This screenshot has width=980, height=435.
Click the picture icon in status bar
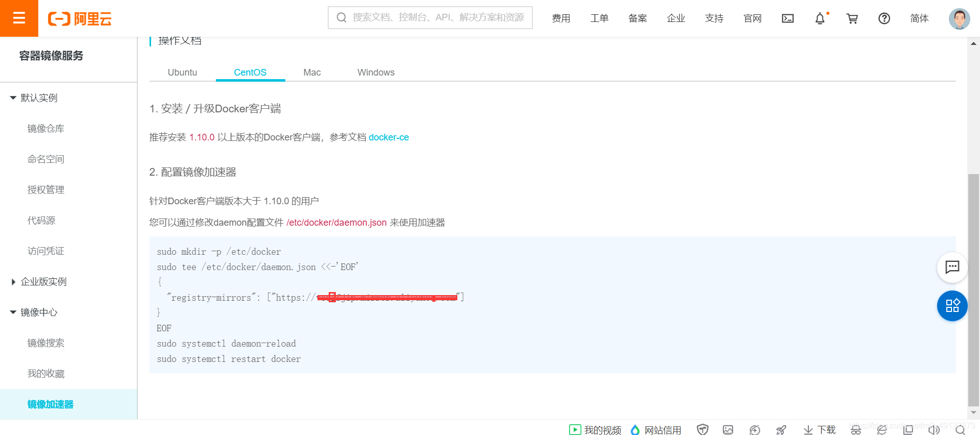728,430
